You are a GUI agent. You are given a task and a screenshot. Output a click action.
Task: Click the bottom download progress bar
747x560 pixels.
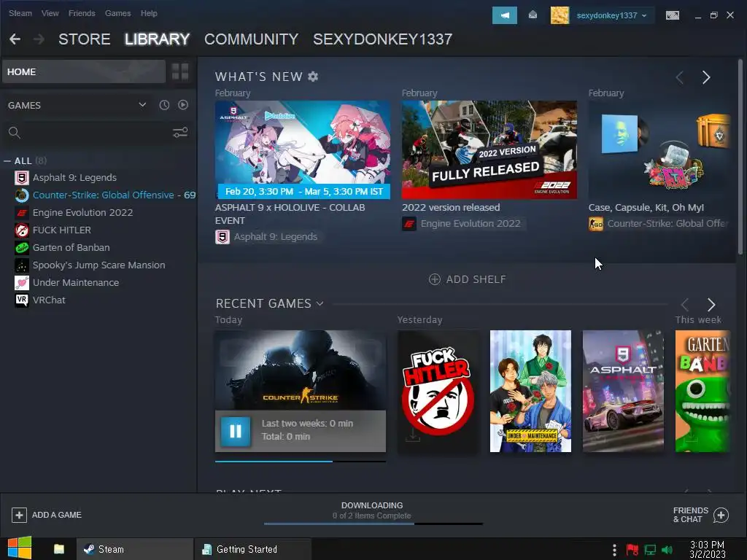(373, 524)
